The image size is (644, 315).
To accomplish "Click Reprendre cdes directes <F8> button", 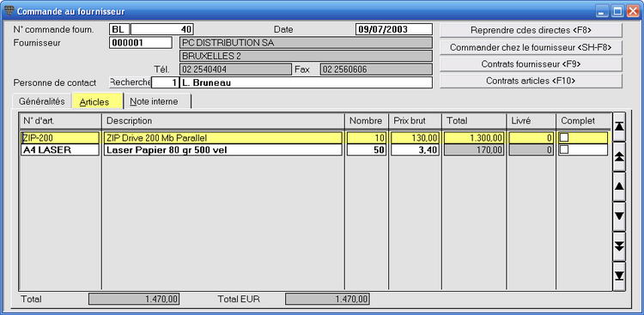I will [531, 30].
